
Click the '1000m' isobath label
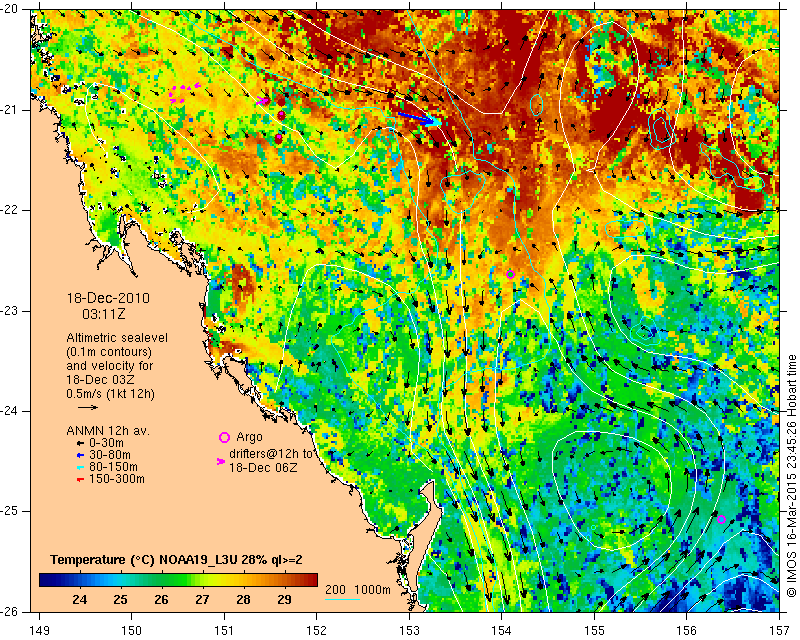[372, 590]
